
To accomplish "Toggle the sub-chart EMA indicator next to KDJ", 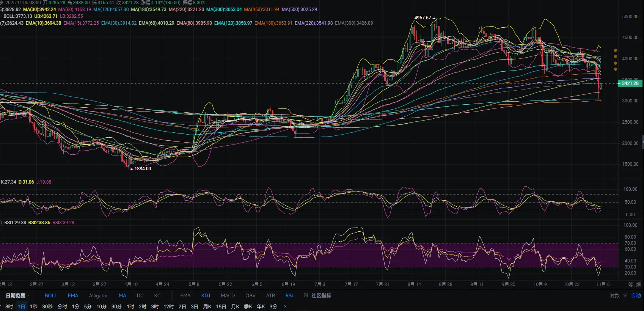I will pyautogui.click(x=185, y=295).
